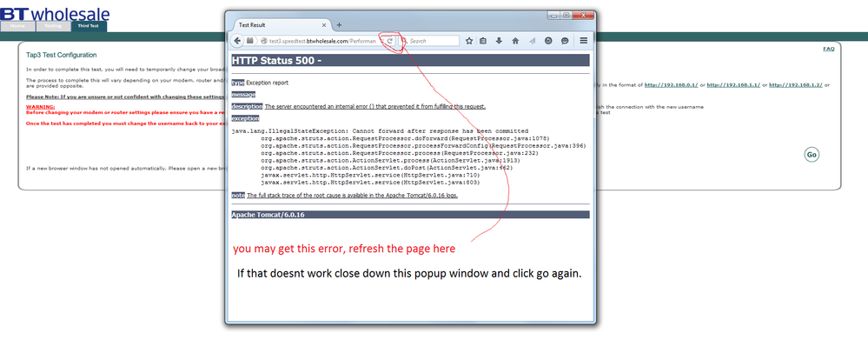This screenshot has width=868, height=360.
Task: Open the downloads arrow icon
Action: [x=499, y=41]
